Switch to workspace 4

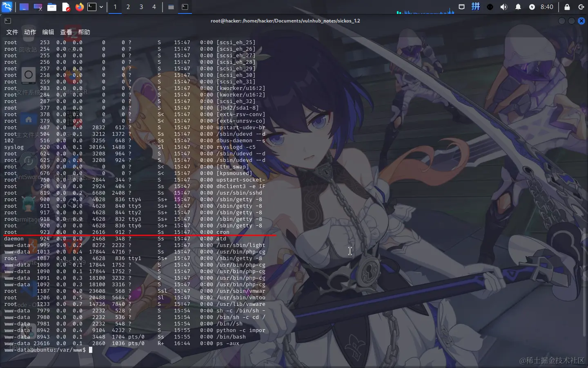click(x=154, y=7)
